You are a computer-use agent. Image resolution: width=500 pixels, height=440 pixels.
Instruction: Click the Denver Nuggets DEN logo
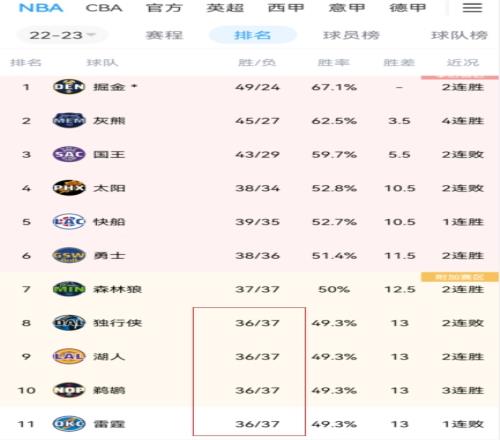[x=69, y=87]
